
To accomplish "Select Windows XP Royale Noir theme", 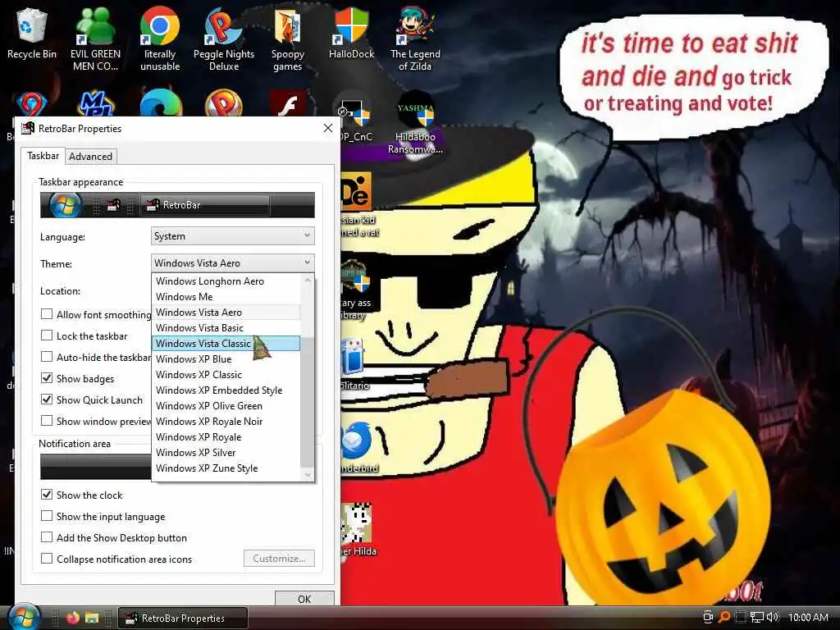I will [226, 421].
